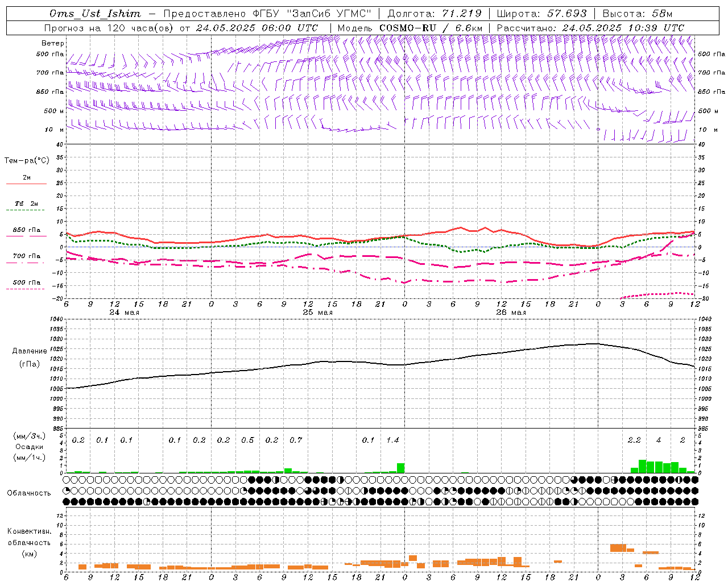Screen dimensions: 728x582
Task: Select forecast line Прогноз на 120 часа(ов)
Action: click(x=109, y=28)
